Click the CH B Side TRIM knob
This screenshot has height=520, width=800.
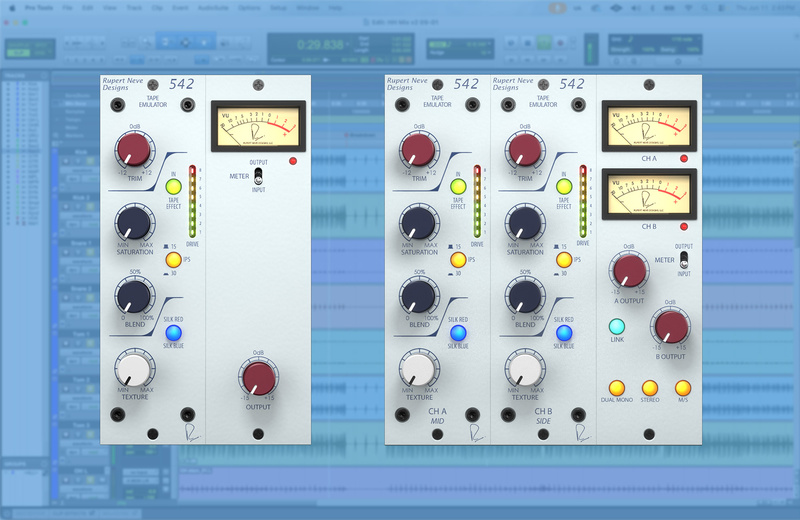524,149
